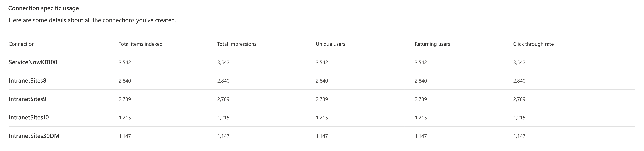
Task: Click IntranetSites10 returning users value
Action: pos(421,117)
